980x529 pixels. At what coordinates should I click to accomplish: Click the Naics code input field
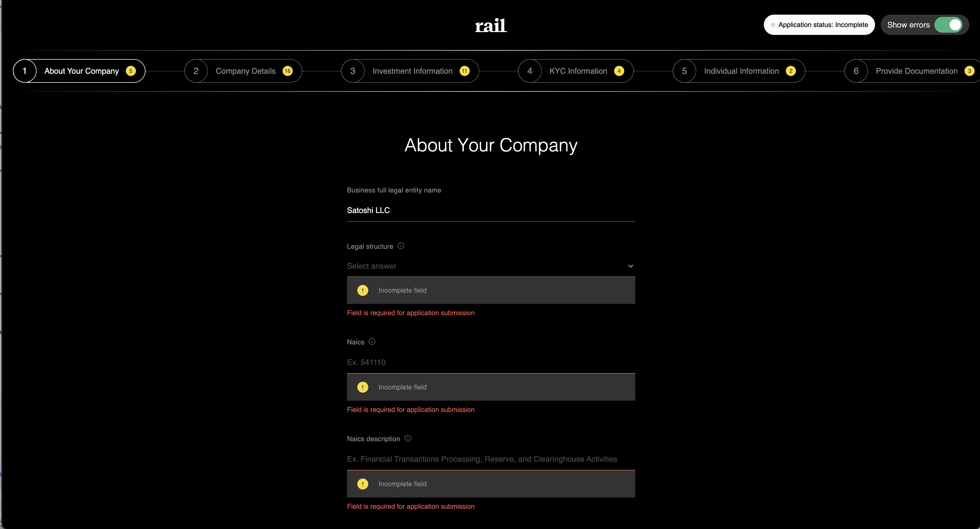point(491,362)
